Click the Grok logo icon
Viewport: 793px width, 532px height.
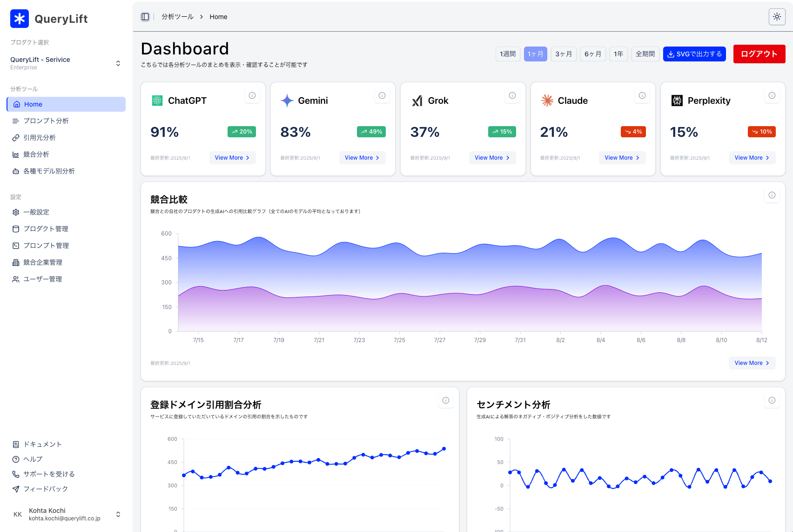[417, 101]
